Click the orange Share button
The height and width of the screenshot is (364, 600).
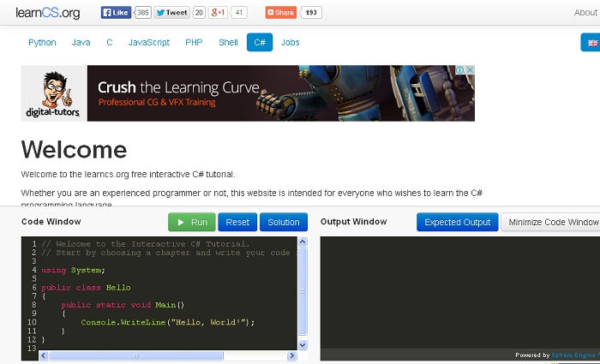[281, 13]
